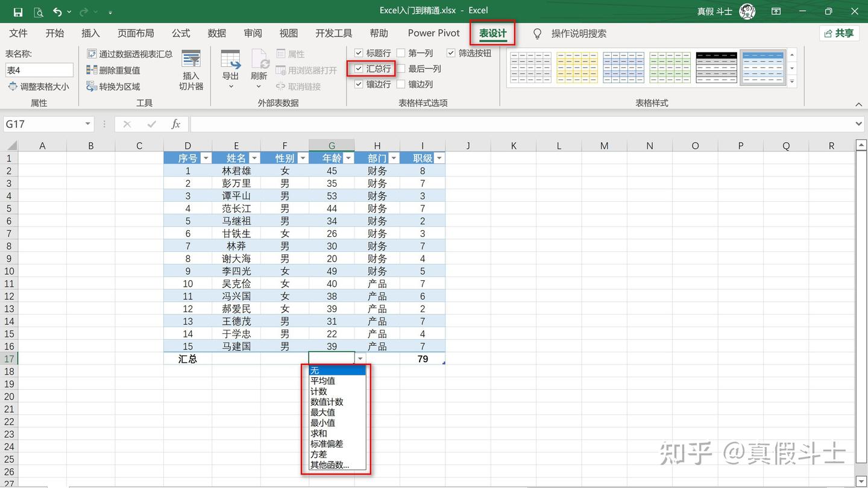Image resolution: width=868 pixels, height=488 pixels.
Task: Click the Tell Me search box (操作说明搜索)
Action: 579,34
